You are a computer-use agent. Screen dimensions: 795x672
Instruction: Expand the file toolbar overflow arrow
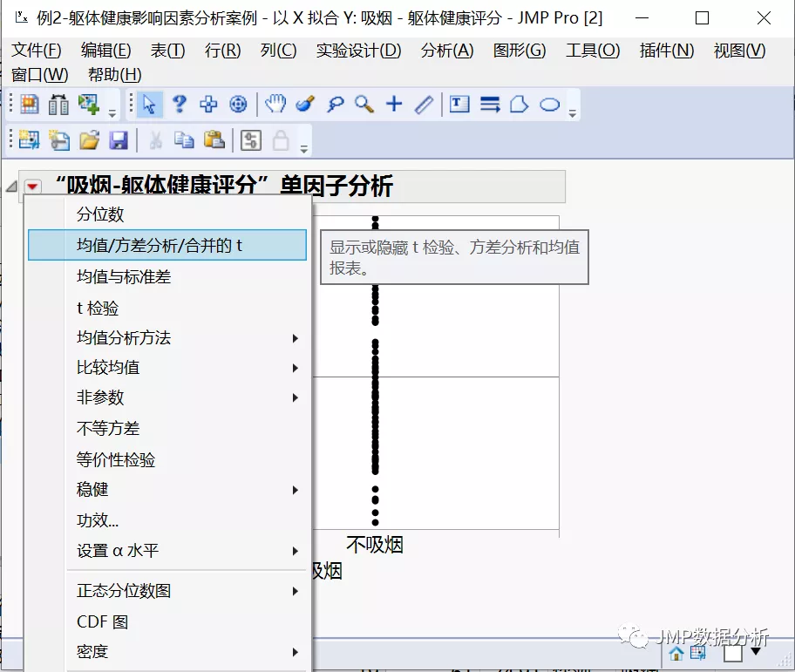coord(303,149)
